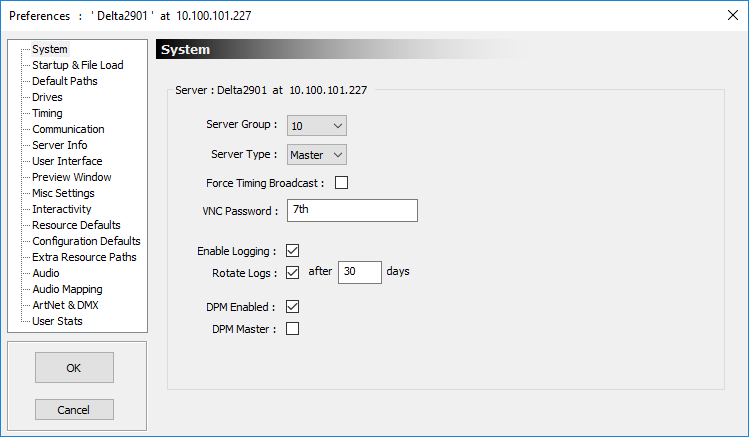Select the Audio Mapping item
This screenshot has height=437, width=749.
pyautogui.click(x=67, y=289)
